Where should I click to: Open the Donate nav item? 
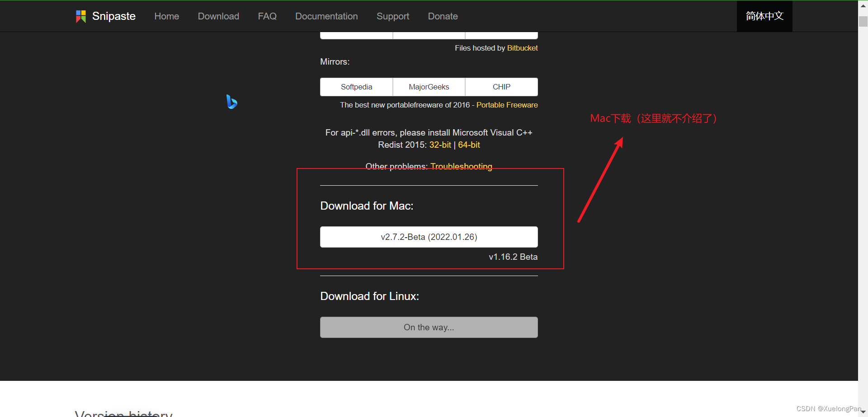[443, 16]
